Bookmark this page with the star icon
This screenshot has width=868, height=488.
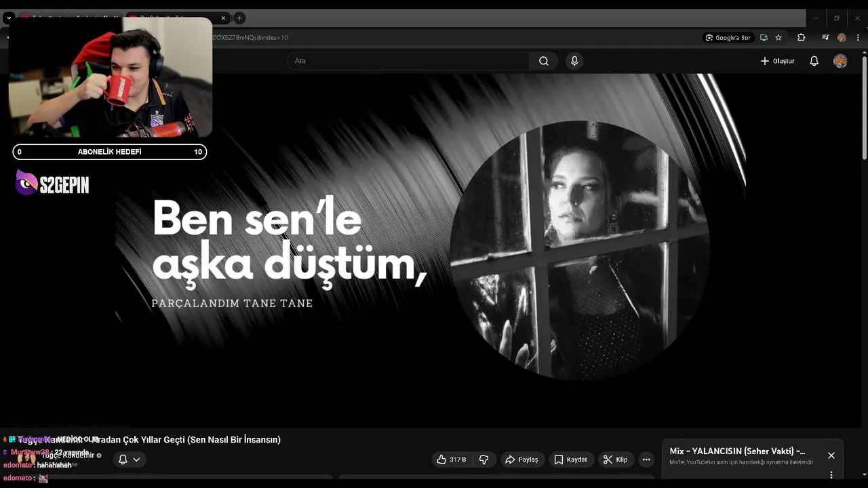coord(778,37)
